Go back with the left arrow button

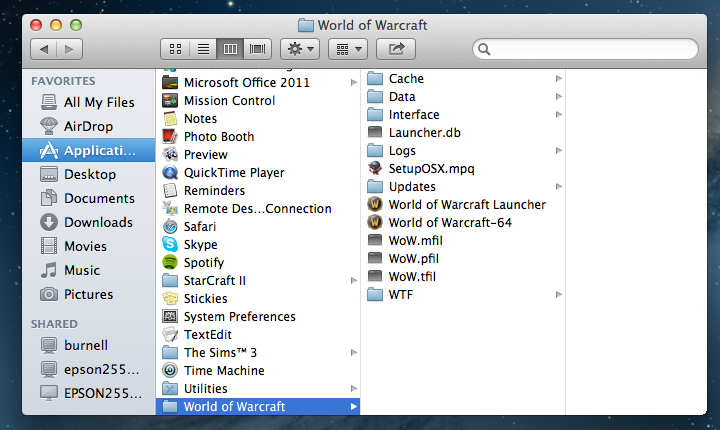point(45,48)
